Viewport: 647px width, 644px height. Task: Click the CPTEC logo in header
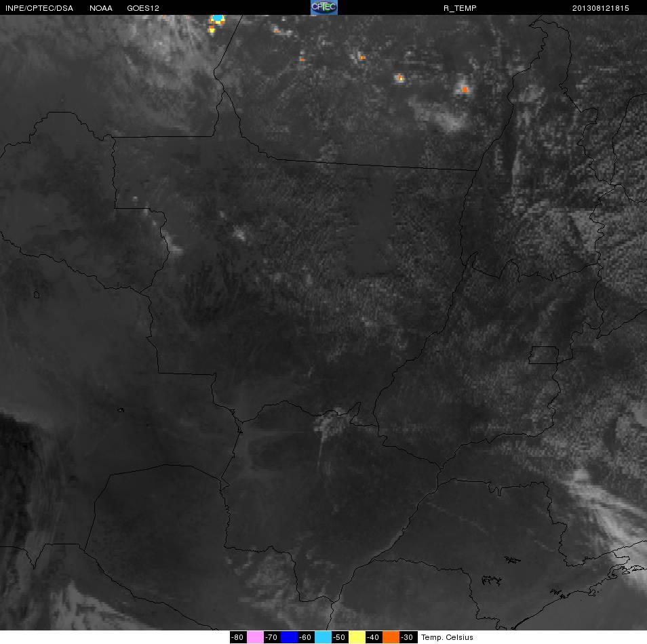[324, 7]
